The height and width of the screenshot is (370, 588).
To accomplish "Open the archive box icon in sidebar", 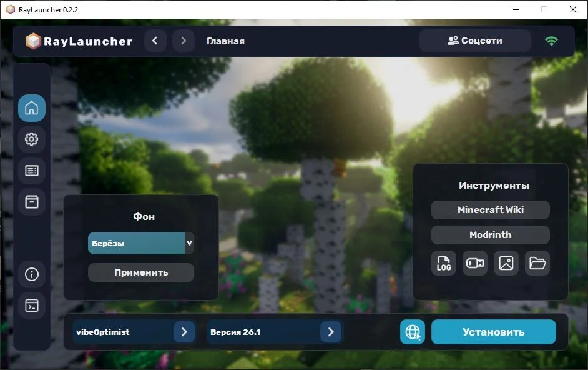I will click(x=31, y=202).
